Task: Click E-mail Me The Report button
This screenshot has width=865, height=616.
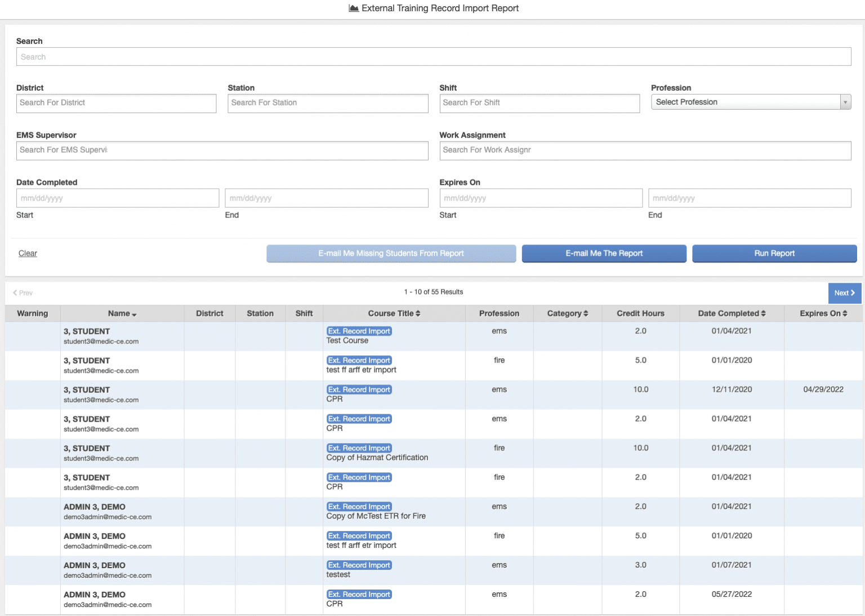Action: 604,253
